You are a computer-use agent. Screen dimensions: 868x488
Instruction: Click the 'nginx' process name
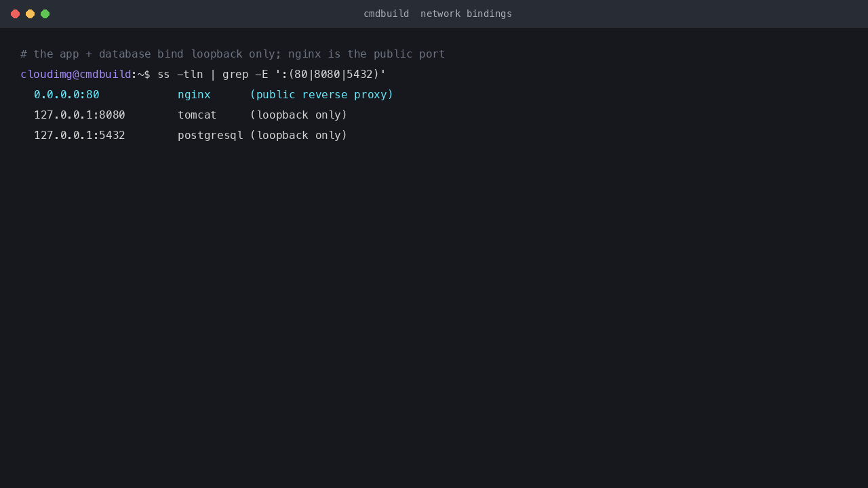[x=194, y=95]
